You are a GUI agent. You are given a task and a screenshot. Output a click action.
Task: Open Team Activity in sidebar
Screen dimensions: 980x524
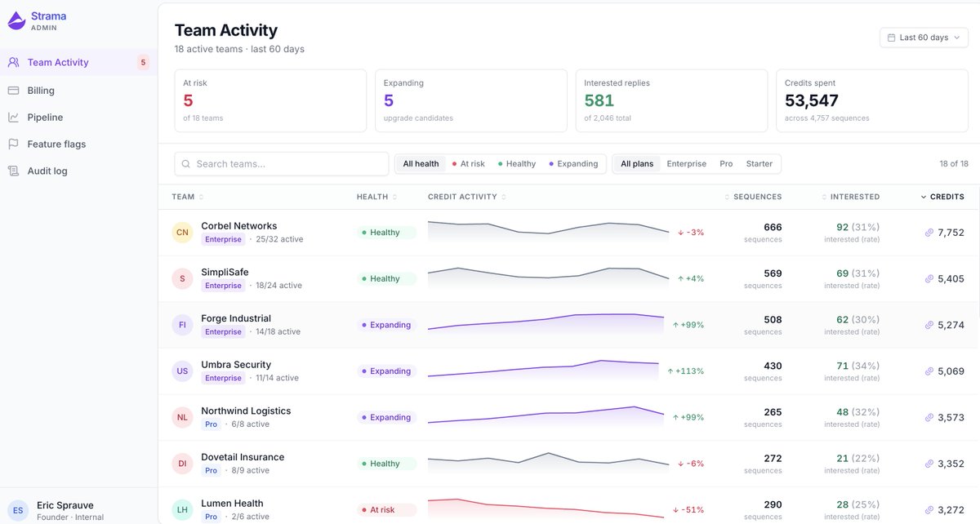pyautogui.click(x=78, y=62)
